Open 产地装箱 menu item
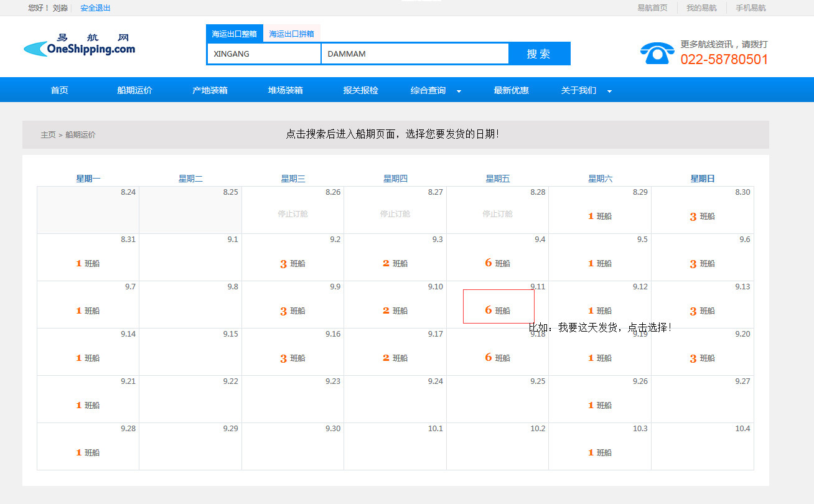814x504 pixels. [x=210, y=90]
